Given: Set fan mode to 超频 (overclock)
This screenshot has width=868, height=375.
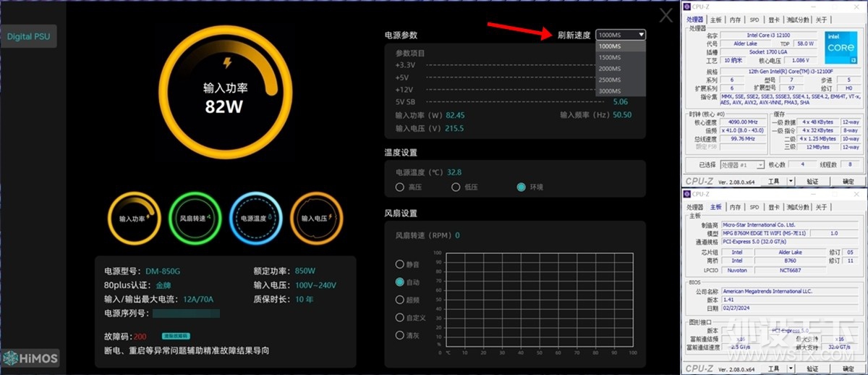Looking at the screenshot, I should tap(399, 299).
